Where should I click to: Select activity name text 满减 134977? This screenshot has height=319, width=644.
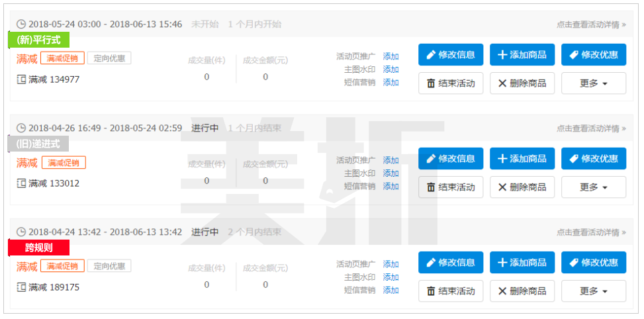54,79
